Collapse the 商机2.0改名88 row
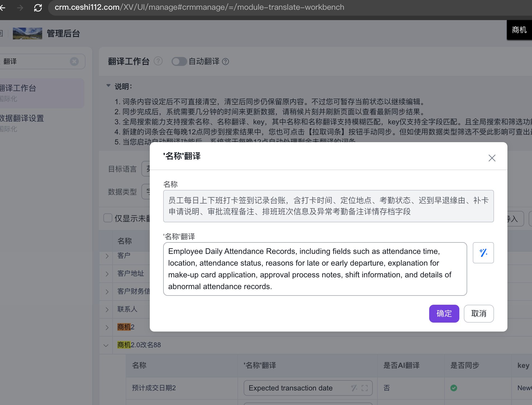The image size is (532, 405). coord(106,345)
